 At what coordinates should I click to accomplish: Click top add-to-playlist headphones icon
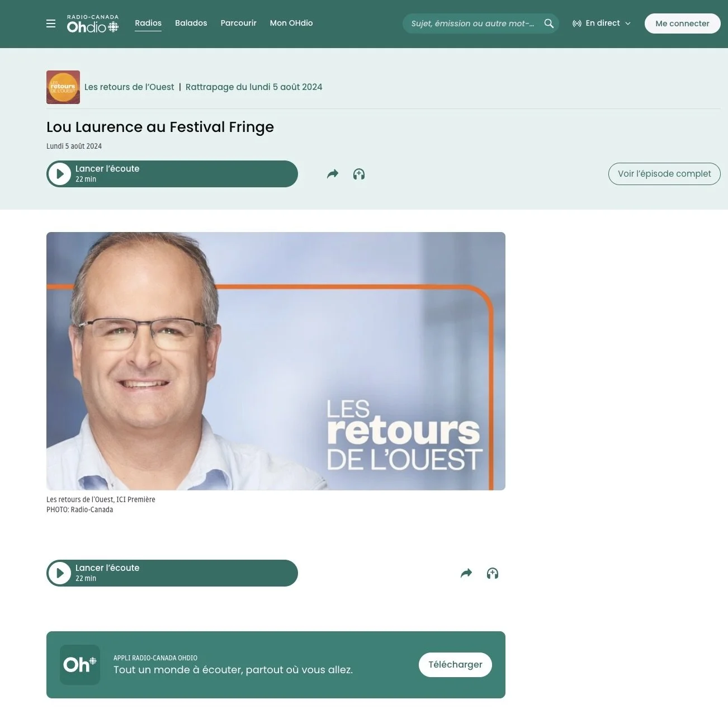pos(359,174)
